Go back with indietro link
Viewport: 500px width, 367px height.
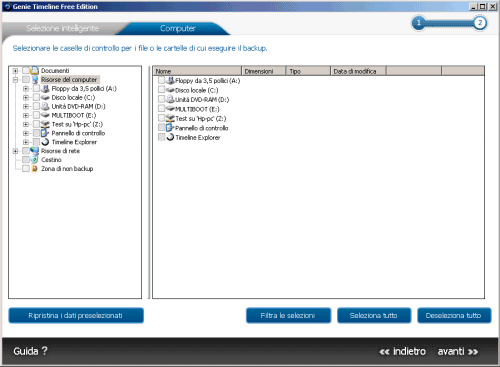pos(403,351)
